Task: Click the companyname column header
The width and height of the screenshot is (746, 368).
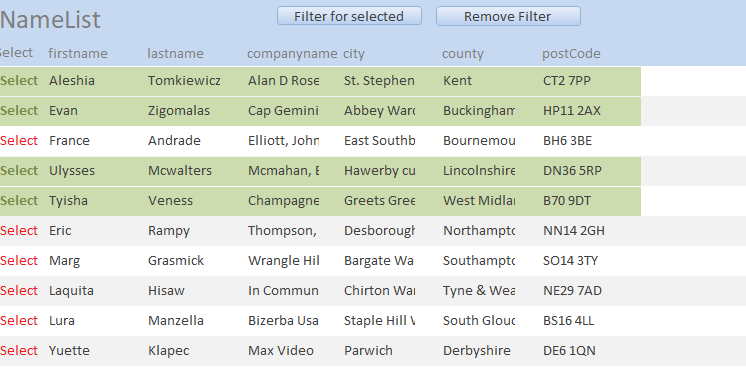Action: click(292, 53)
